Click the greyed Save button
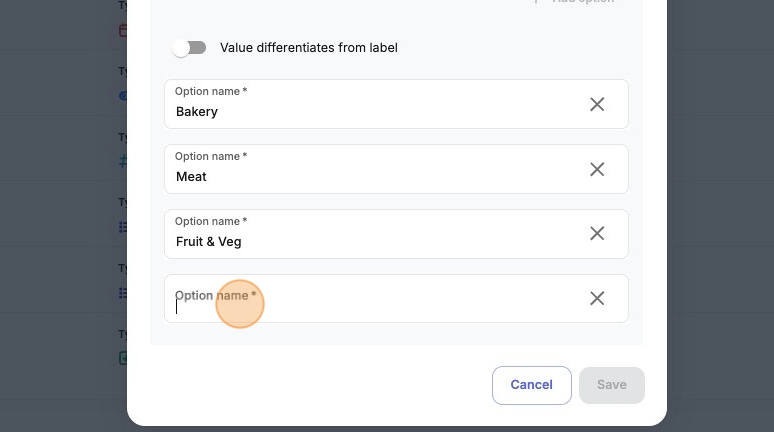 coord(612,385)
